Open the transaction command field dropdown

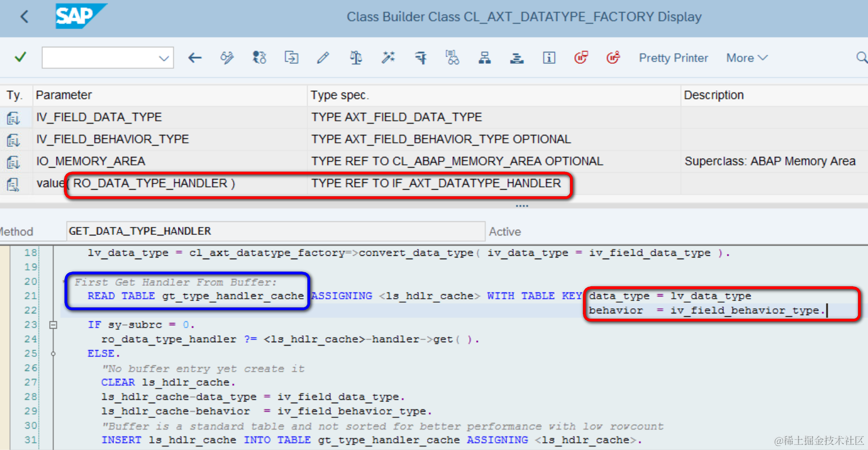(163, 58)
